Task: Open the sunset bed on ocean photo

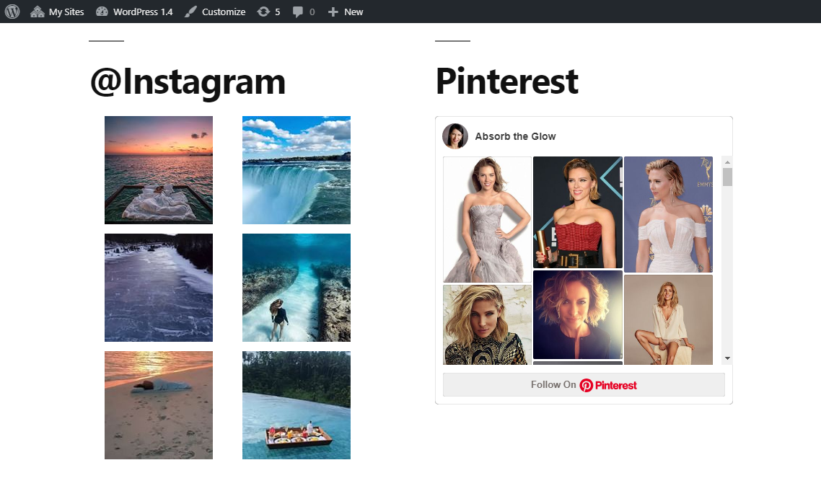Action: coord(159,170)
